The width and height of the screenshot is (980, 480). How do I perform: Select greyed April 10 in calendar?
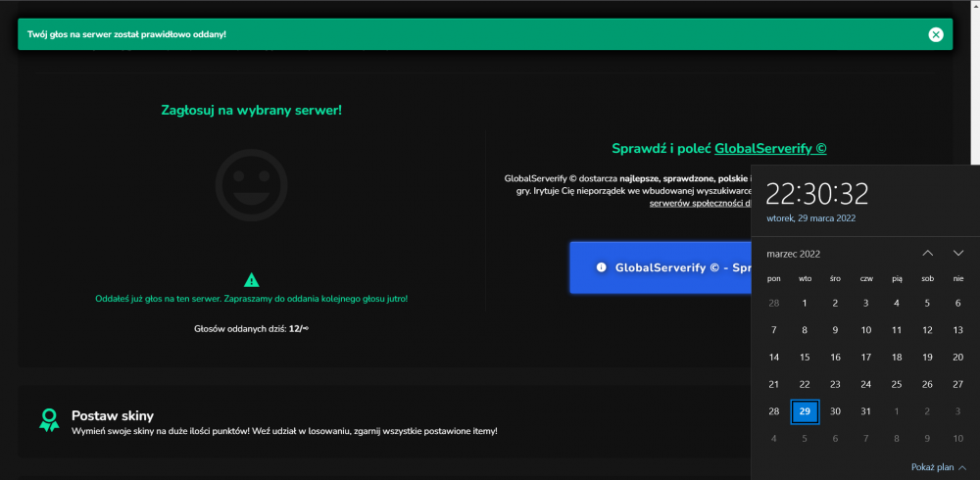click(958, 439)
